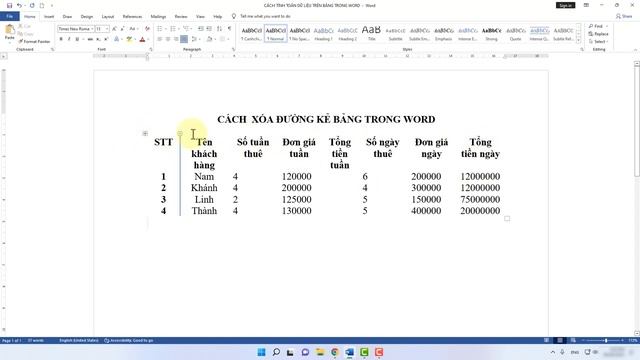Image resolution: width=640 pixels, height=360 pixels.
Task: Open the font size dropdown
Action: click(x=107, y=29)
